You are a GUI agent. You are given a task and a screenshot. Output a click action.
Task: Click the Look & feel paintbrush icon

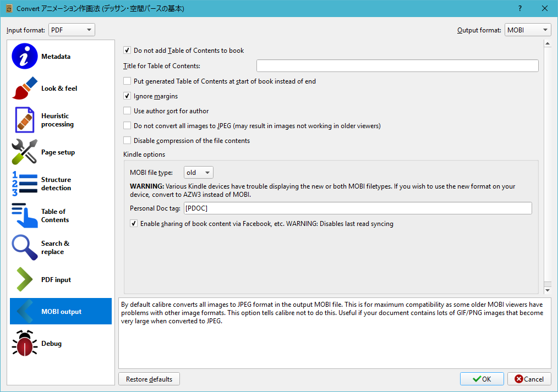(x=25, y=88)
